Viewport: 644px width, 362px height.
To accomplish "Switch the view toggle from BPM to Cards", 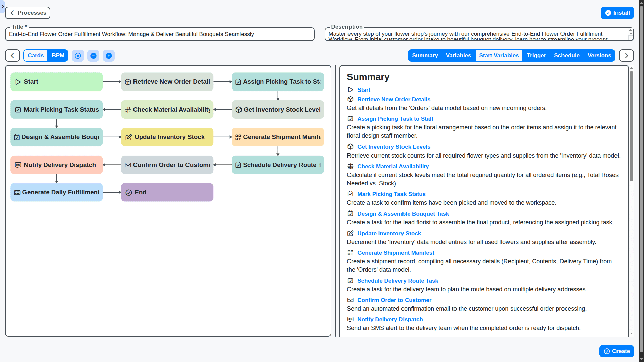I will tap(35, 55).
